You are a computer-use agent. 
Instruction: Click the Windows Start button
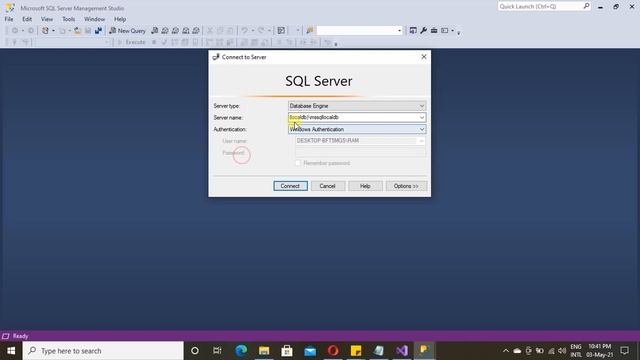[11, 351]
